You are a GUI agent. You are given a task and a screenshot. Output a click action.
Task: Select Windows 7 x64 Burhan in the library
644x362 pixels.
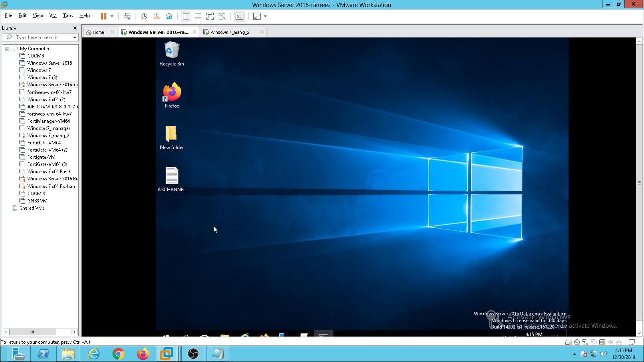pyautogui.click(x=51, y=186)
